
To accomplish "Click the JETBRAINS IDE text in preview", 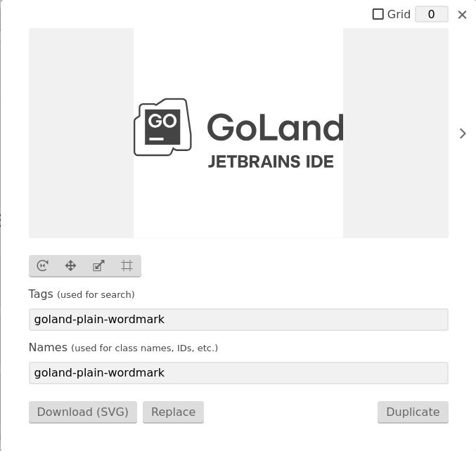I will 271,162.
